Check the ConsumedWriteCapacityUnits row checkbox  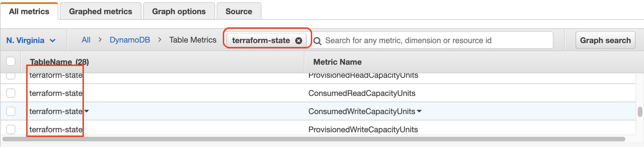11,111
